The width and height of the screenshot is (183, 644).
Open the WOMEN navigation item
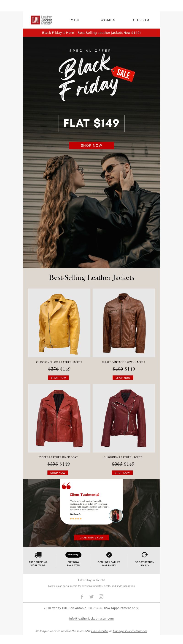coord(108,20)
